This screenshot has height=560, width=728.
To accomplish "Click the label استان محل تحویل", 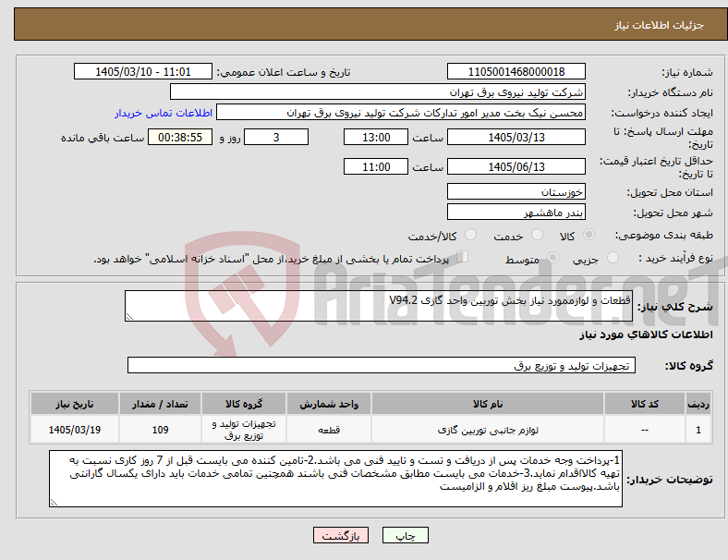I will 670,192.
